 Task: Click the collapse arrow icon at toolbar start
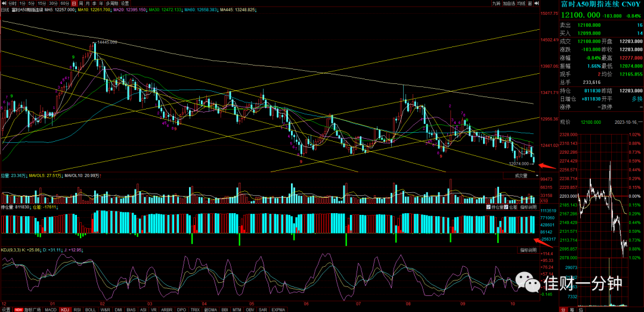(x=4, y=3)
